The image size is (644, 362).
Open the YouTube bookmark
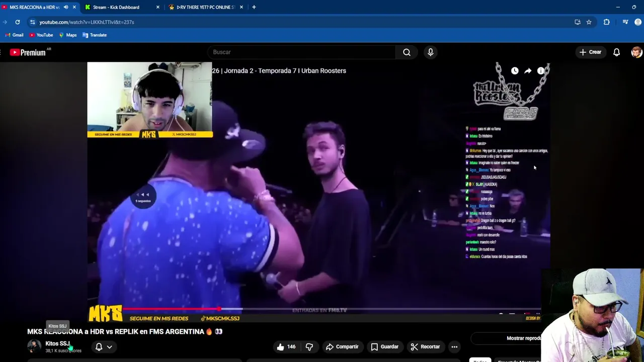tap(41, 35)
